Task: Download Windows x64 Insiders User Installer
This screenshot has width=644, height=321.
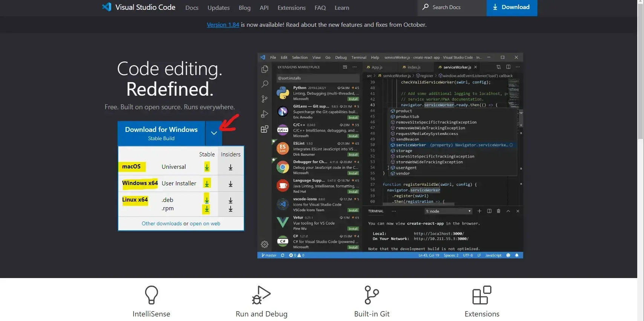Action: 231,184
